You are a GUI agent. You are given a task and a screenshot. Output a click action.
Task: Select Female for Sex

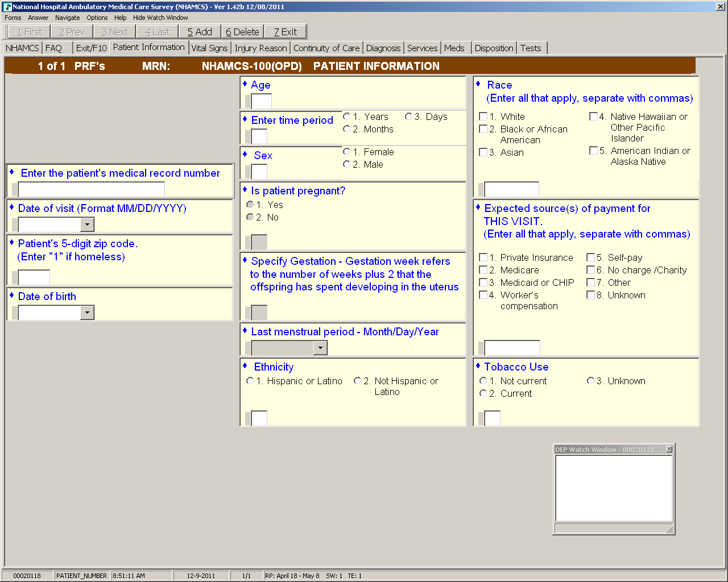(346, 152)
